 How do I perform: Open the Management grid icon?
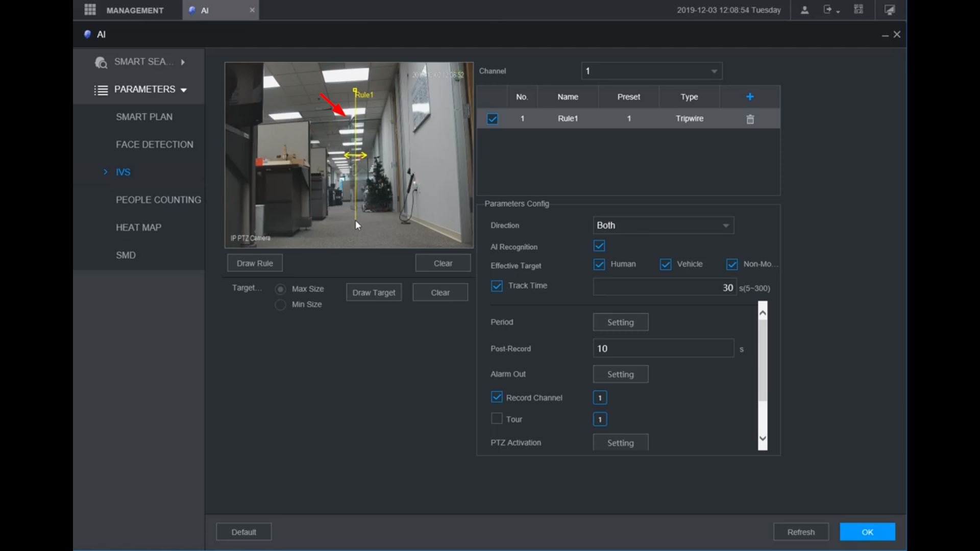(x=90, y=10)
